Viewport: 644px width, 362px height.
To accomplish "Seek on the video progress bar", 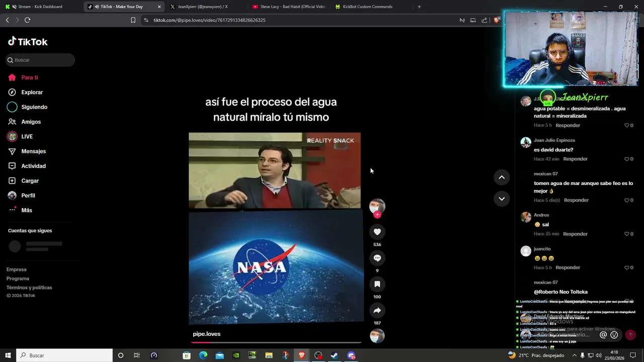I will (276, 342).
